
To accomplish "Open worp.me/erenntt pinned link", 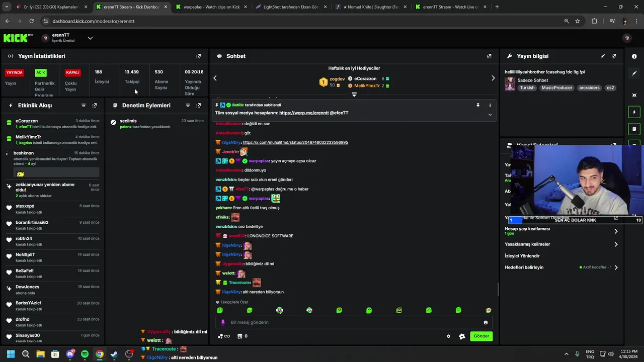I will 304,113.
